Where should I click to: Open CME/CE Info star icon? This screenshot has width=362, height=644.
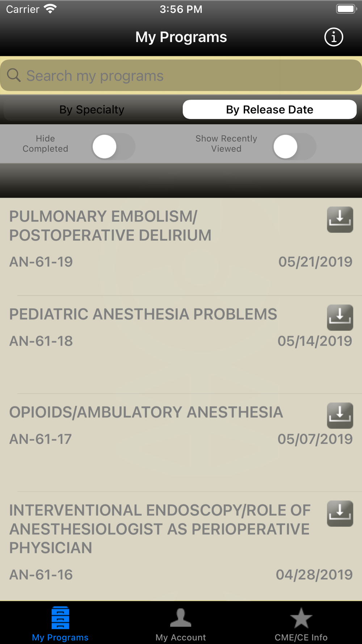301,618
